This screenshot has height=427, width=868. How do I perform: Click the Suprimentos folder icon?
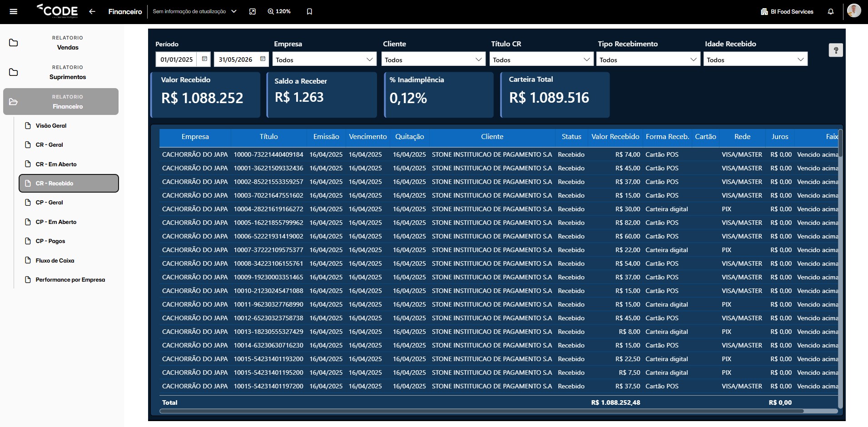coord(14,72)
